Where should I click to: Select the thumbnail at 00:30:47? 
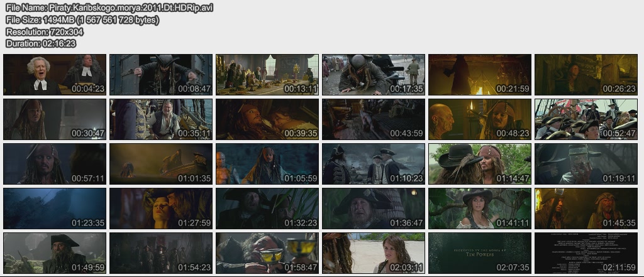55,119
